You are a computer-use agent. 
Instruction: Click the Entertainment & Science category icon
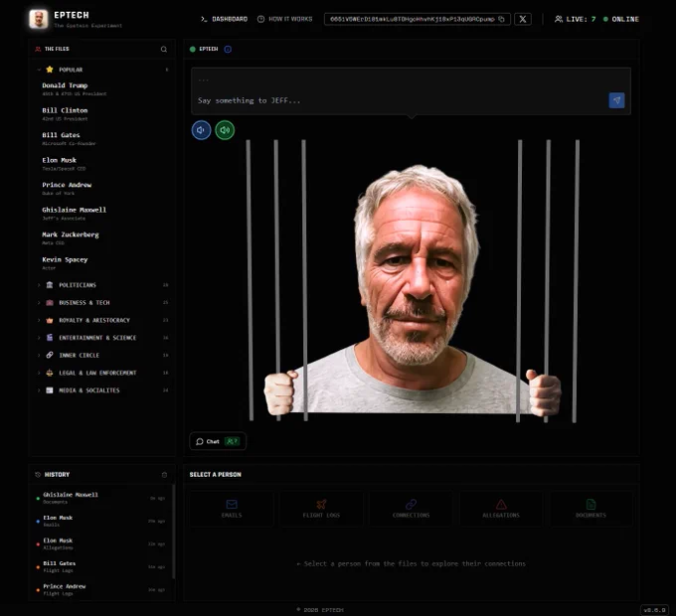[x=50, y=337]
